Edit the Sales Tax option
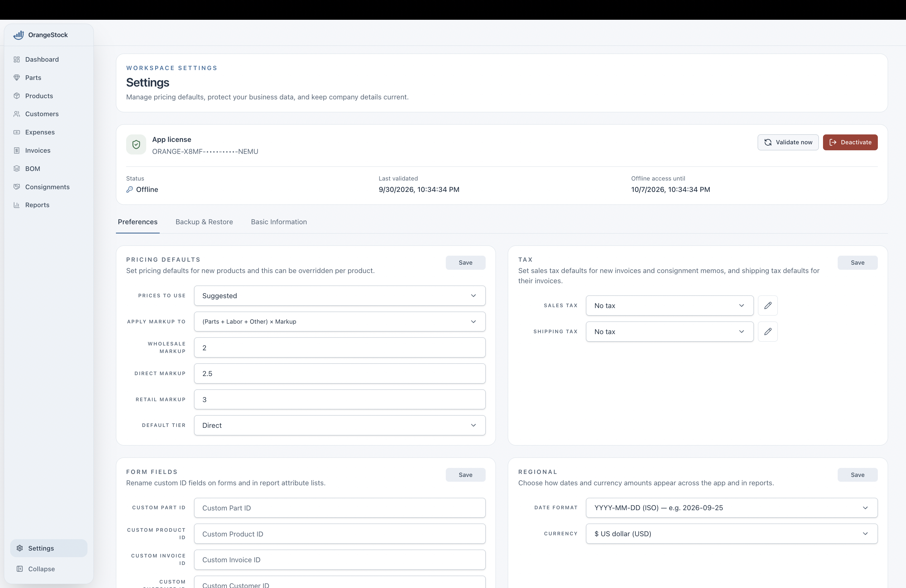 coord(768,305)
